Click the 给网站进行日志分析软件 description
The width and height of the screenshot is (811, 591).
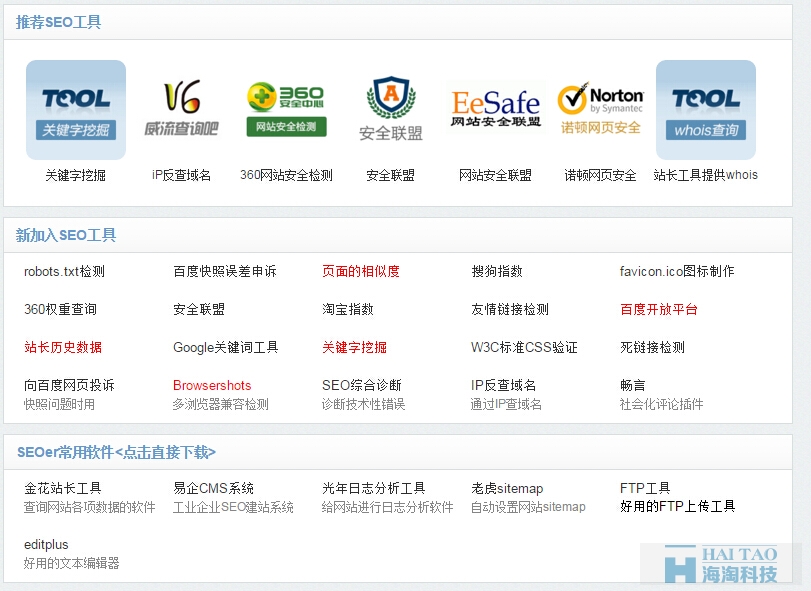click(387, 507)
